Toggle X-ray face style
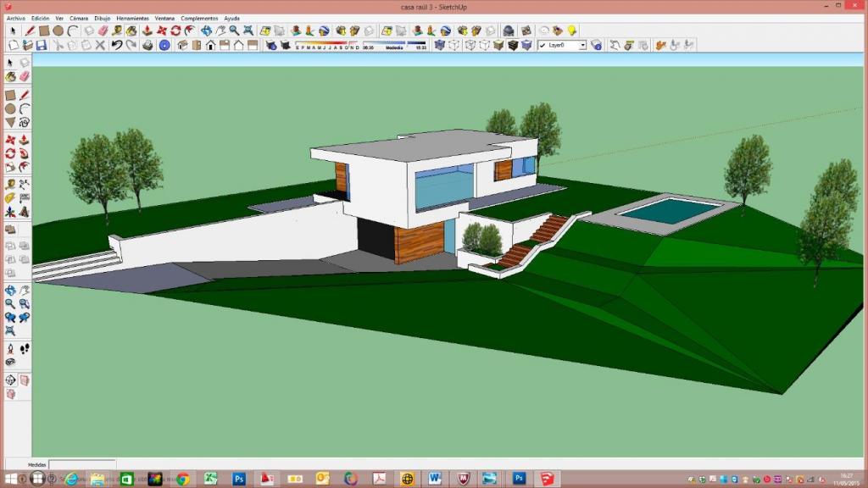The height and width of the screenshot is (488, 868). pyautogui.click(x=439, y=45)
